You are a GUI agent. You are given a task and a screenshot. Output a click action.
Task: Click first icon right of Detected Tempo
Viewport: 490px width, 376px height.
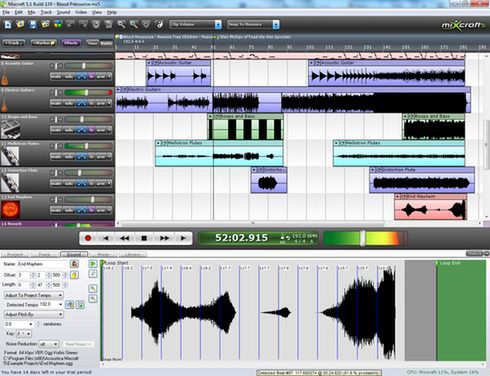tap(69, 304)
